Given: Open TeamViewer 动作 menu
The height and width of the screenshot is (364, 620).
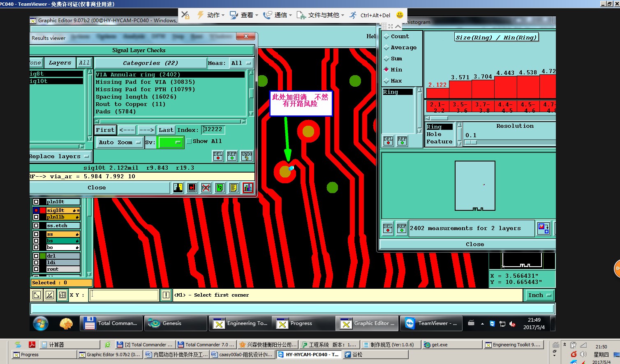Looking at the screenshot, I should pyautogui.click(x=211, y=15).
